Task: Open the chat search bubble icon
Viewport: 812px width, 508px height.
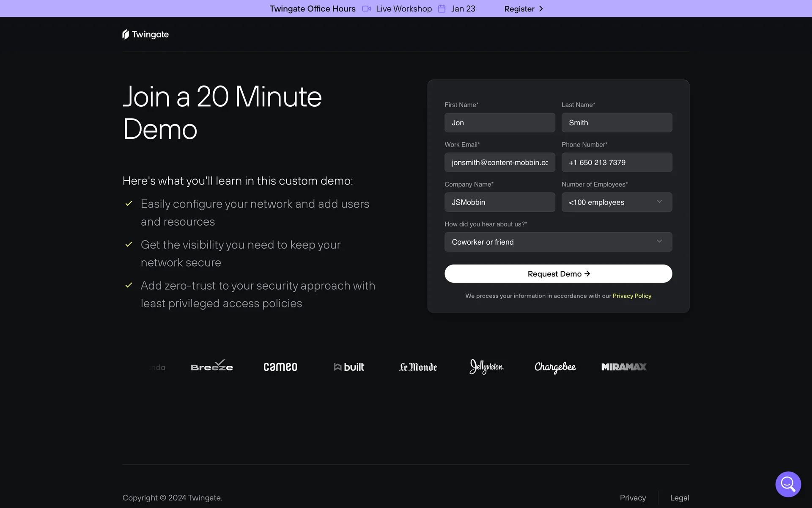Action: (788, 484)
